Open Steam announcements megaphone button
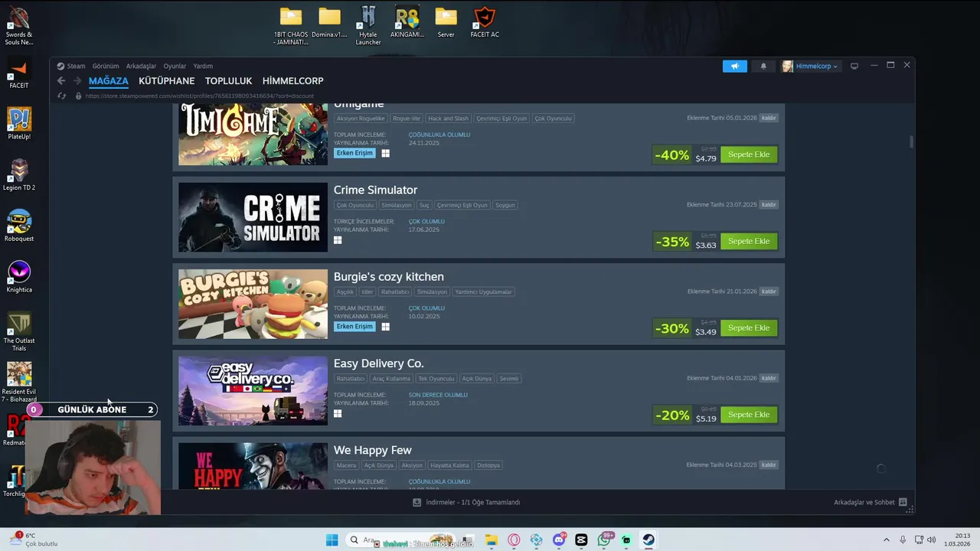Screen dimensions: 980x551 pos(734,66)
